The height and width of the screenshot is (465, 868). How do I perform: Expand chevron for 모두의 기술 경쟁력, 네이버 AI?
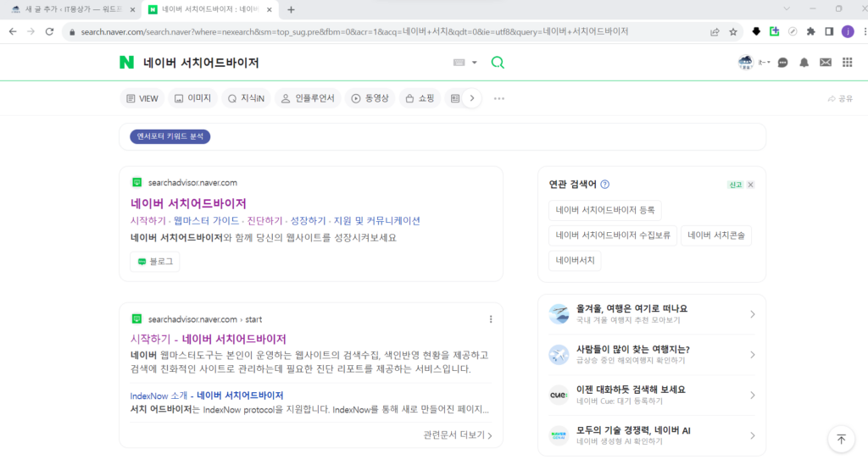[x=753, y=435]
